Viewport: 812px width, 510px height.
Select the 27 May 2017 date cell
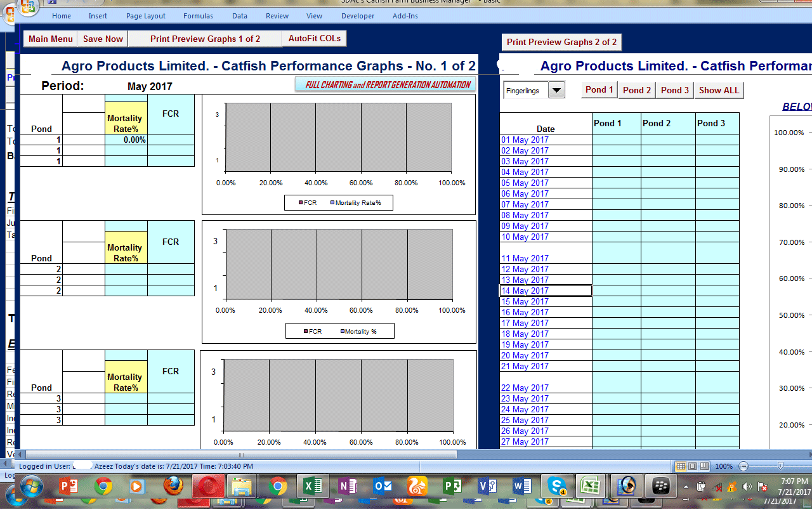pos(546,441)
